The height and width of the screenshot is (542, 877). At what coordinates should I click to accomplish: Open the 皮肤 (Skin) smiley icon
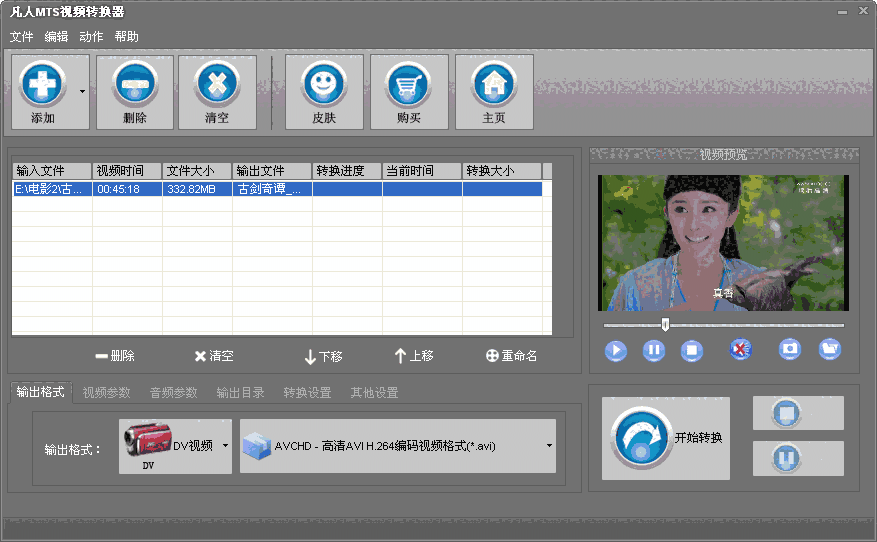coord(323,91)
